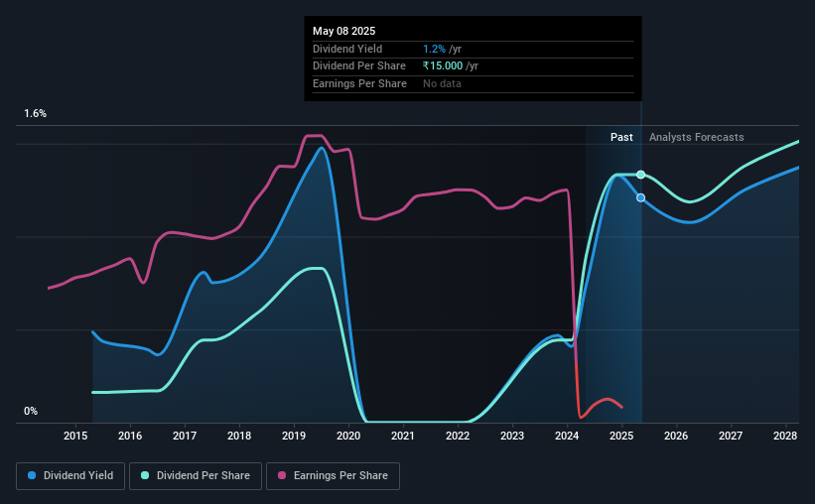
Task: Click the 'May 08 2025' tooltip date
Action: pos(344,31)
